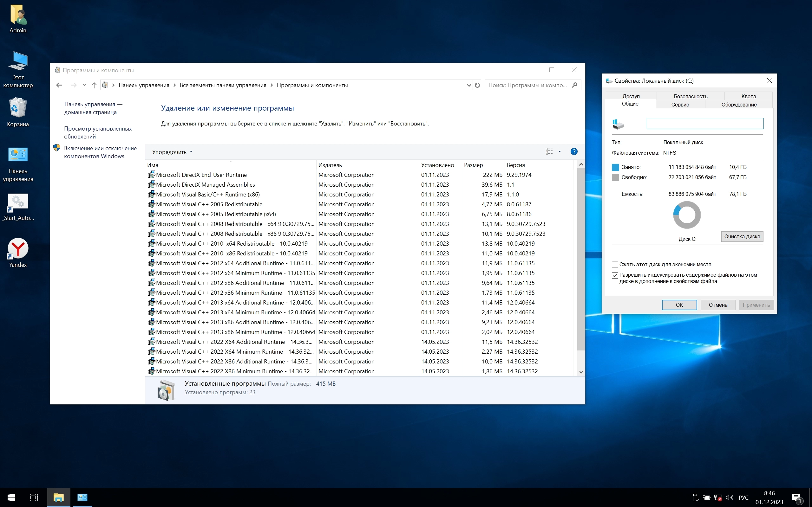Image resolution: width=812 pixels, height=507 pixels.
Task: Expand the Упорядочить dropdown
Action: click(172, 152)
